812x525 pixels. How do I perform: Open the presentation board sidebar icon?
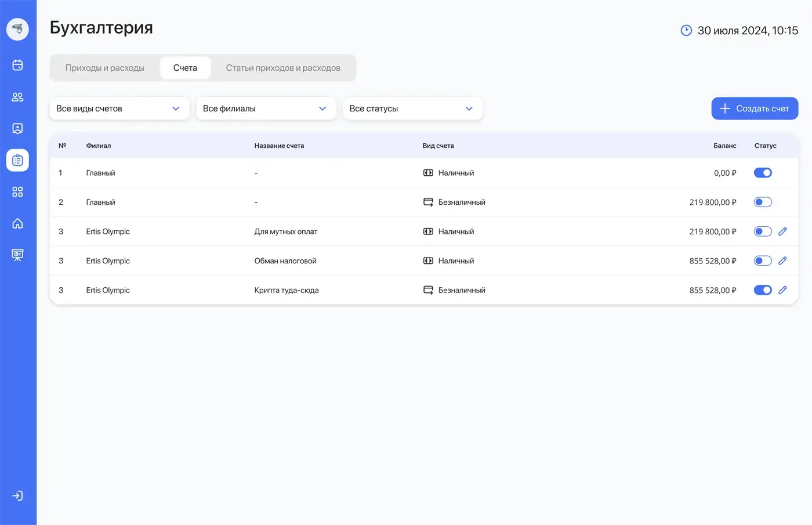pos(17,254)
